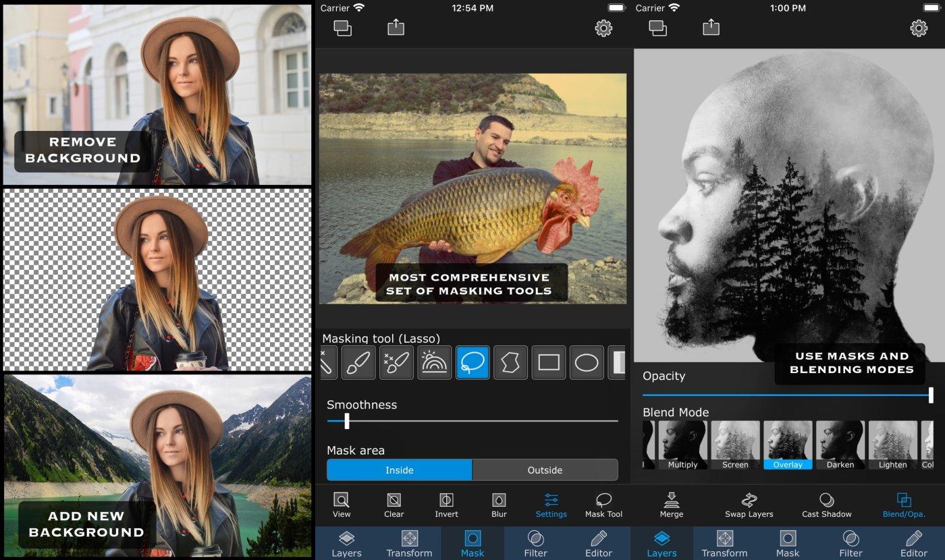
Task: Open settings gear on 12:54 PM screen
Action: coord(603,28)
